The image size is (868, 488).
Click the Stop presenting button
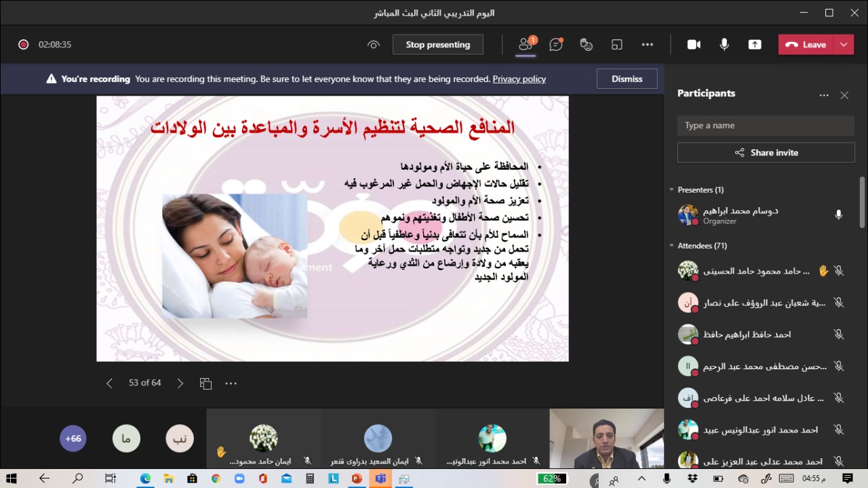tap(437, 45)
